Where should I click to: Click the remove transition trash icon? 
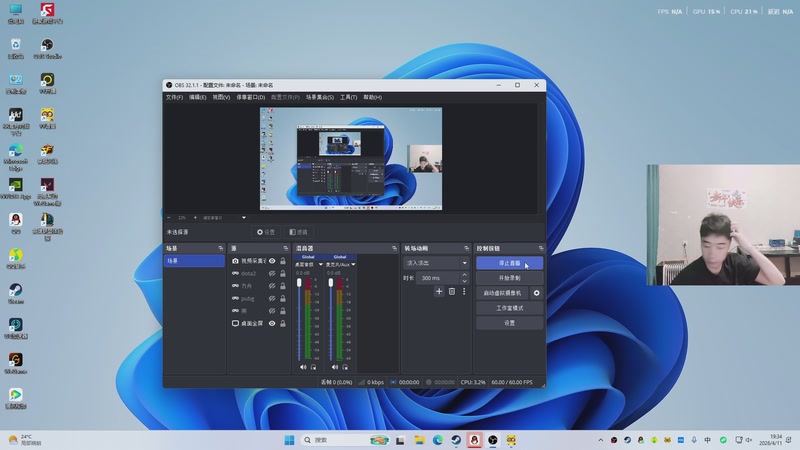(x=451, y=291)
